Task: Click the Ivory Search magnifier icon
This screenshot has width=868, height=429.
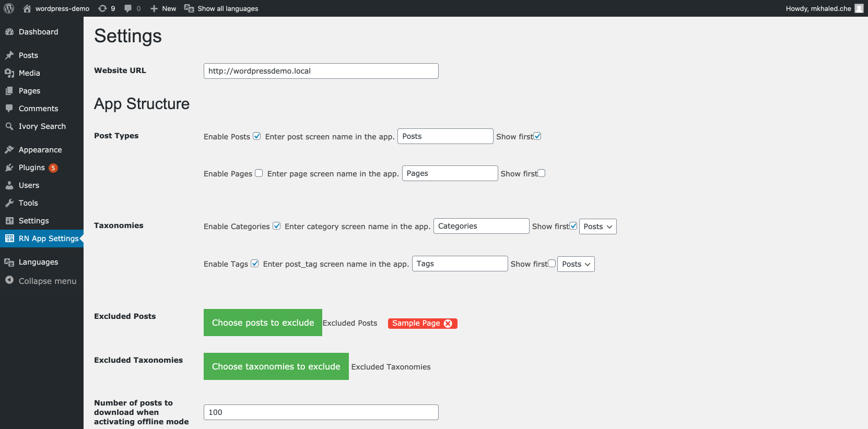Action: 9,126
